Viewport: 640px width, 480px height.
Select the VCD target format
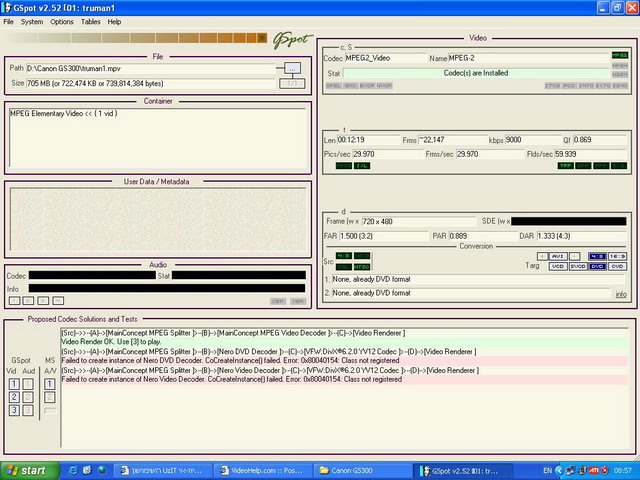pos(558,266)
